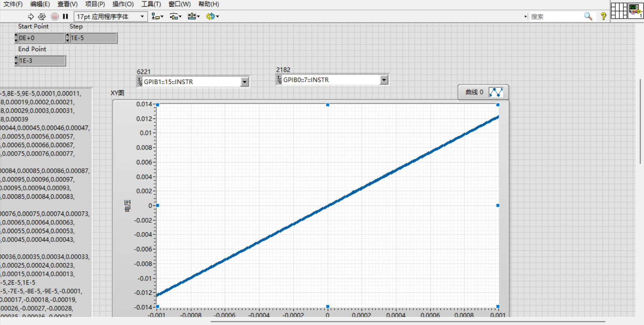Open the 帮助(H) menu
Screen dimensions: 644x325
[x=209, y=4]
